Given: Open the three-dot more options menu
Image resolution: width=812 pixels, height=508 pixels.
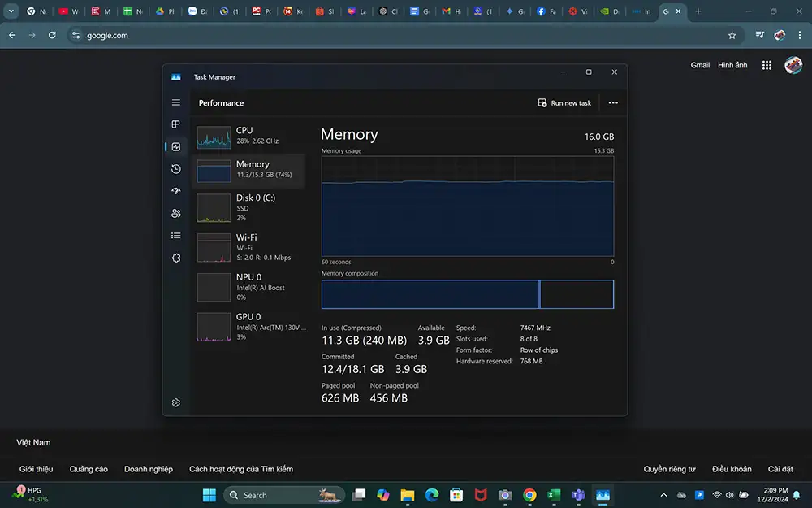Looking at the screenshot, I should click(613, 103).
